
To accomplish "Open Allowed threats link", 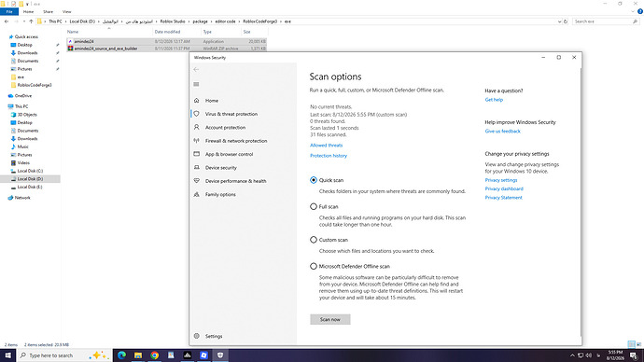I will click(326, 146).
